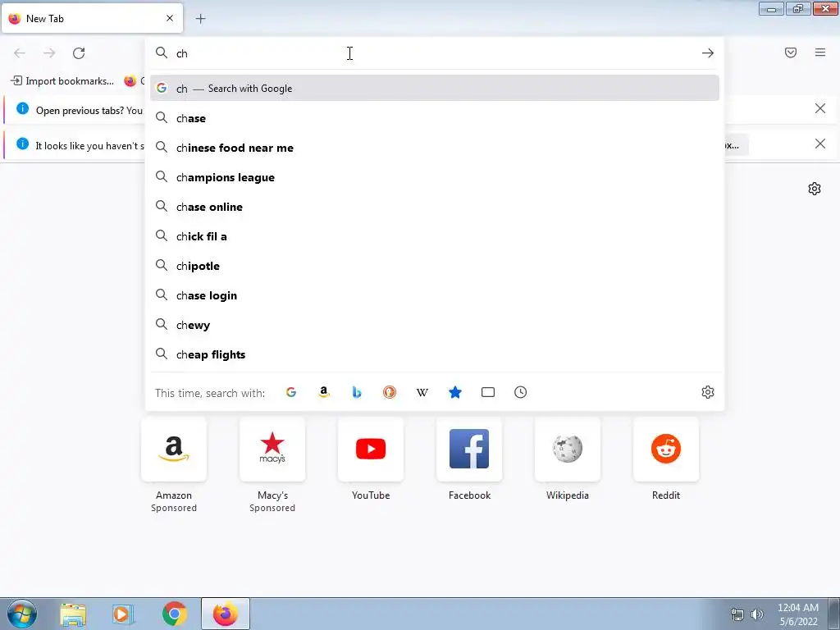The height and width of the screenshot is (630, 840).
Task: Reload the page with refresh icon
Action: pos(79,53)
